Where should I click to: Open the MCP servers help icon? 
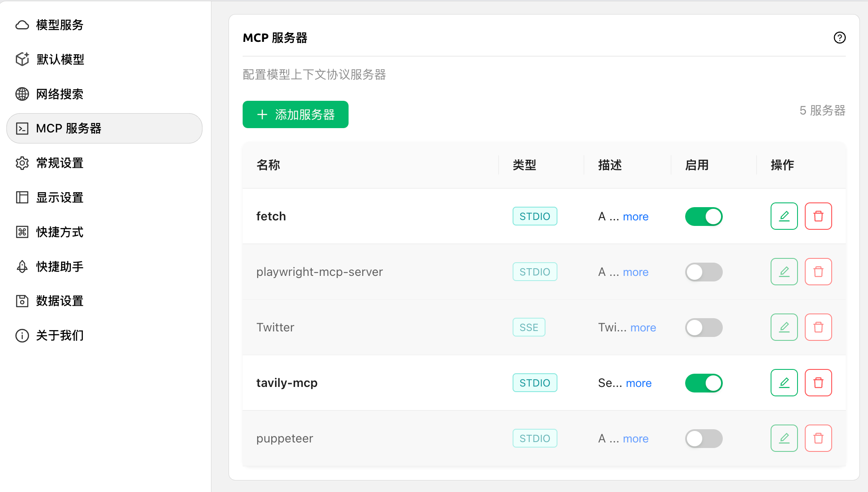[x=839, y=38]
